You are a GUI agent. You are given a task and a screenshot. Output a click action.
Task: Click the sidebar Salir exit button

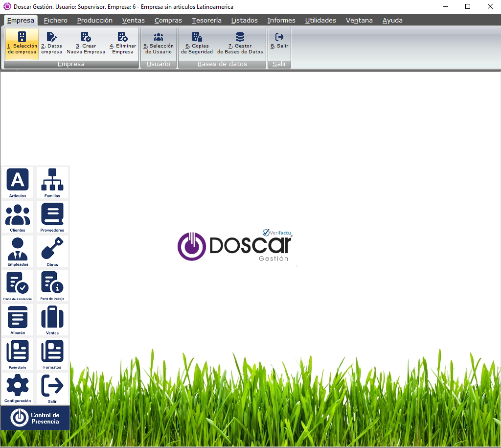[x=52, y=386]
